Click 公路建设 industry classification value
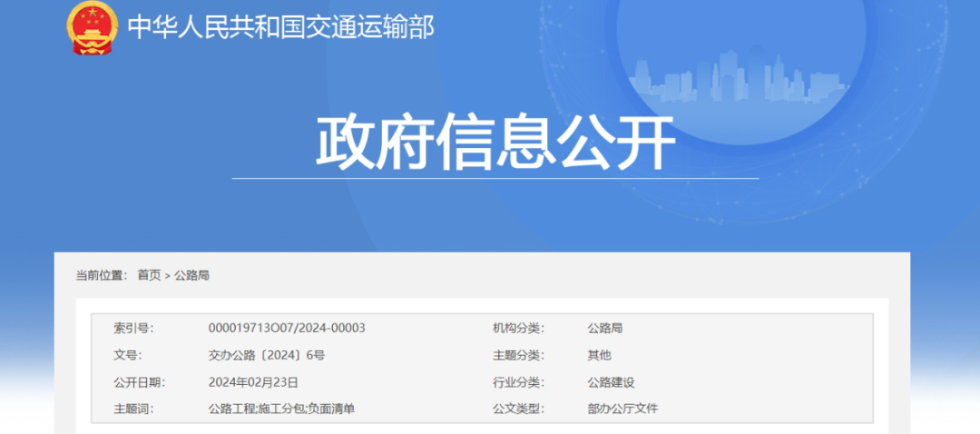 pyautogui.click(x=611, y=382)
